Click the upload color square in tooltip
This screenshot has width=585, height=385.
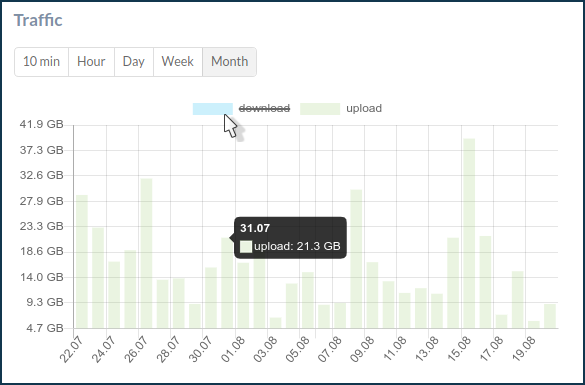point(246,247)
